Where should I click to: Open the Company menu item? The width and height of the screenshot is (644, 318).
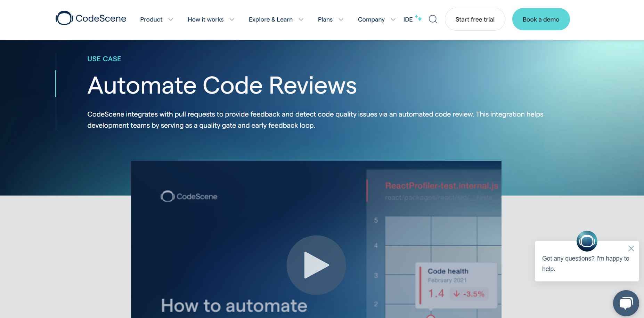coord(371,19)
